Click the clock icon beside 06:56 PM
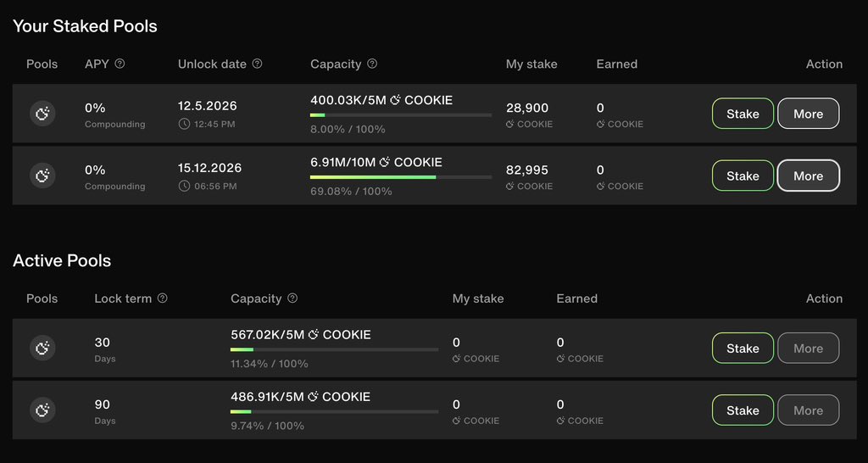 click(x=184, y=186)
